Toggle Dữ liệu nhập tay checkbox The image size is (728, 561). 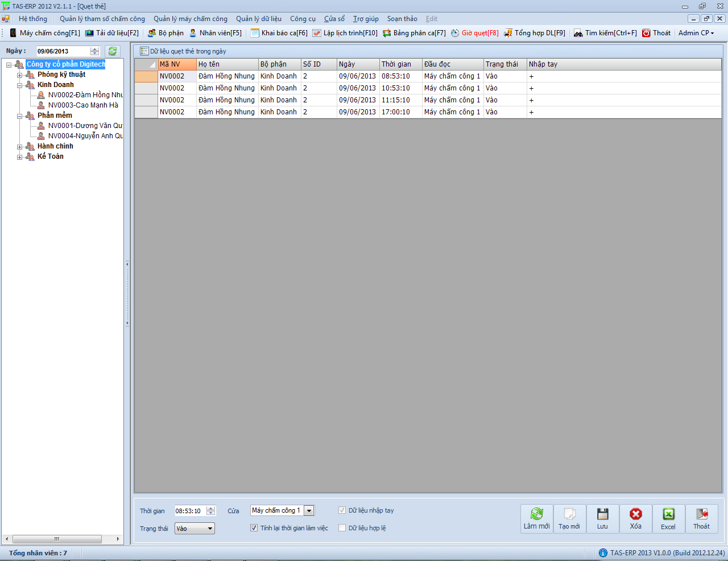(342, 510)
